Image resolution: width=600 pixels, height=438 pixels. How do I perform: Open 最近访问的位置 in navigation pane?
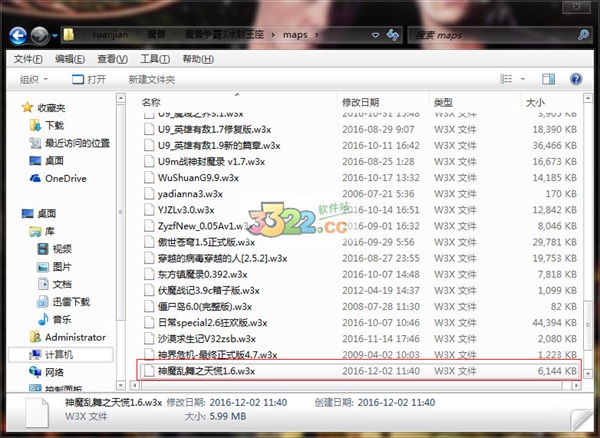point(70,143)
